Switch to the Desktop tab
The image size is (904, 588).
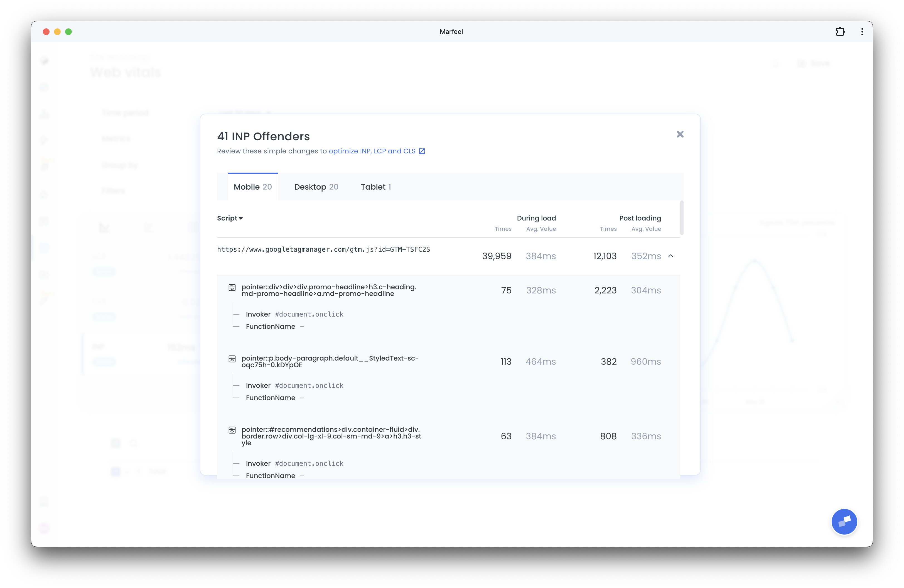coord(316,187)
